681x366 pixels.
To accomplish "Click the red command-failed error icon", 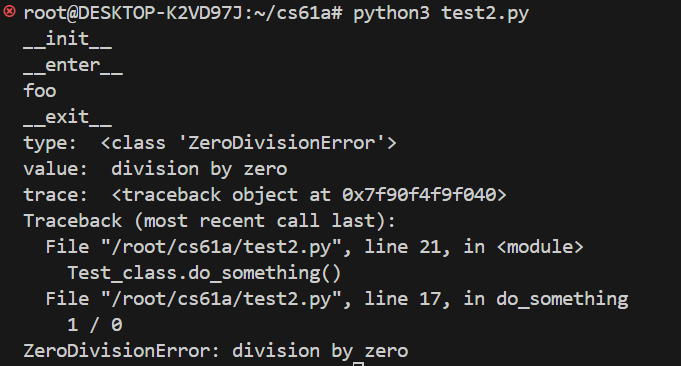I will [9, 12].
